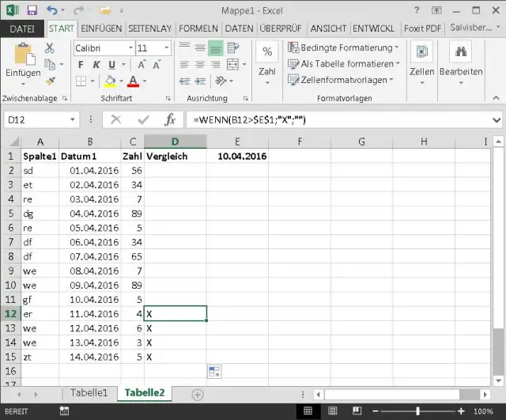506x420 pixels.
Task: Click the Undo arrow icon
Action: click(x=52, y=11)
